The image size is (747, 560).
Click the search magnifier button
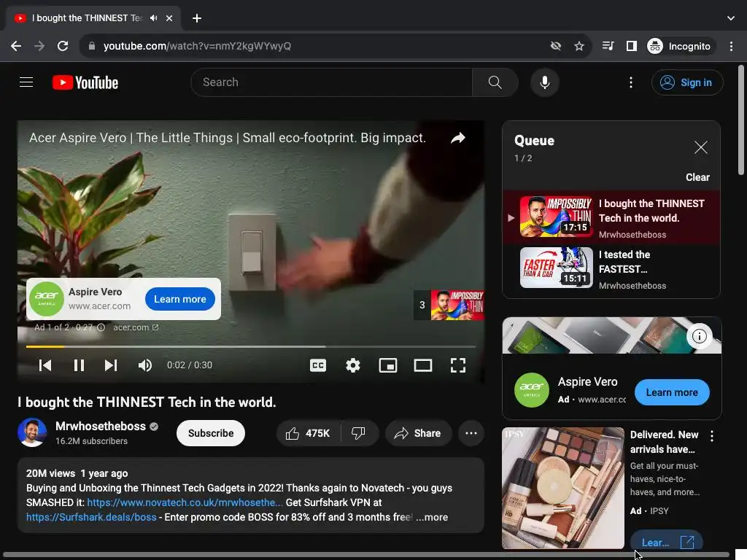pos(495,82)
